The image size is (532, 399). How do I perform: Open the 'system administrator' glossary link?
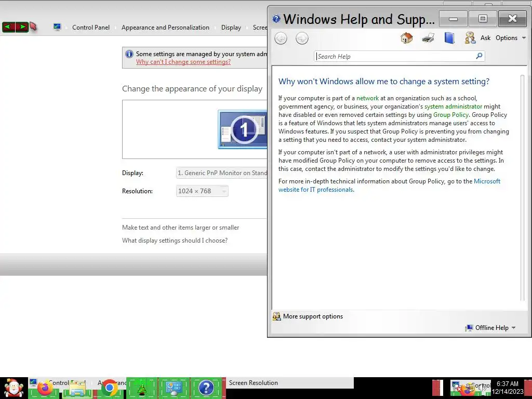tap(453, 107)
